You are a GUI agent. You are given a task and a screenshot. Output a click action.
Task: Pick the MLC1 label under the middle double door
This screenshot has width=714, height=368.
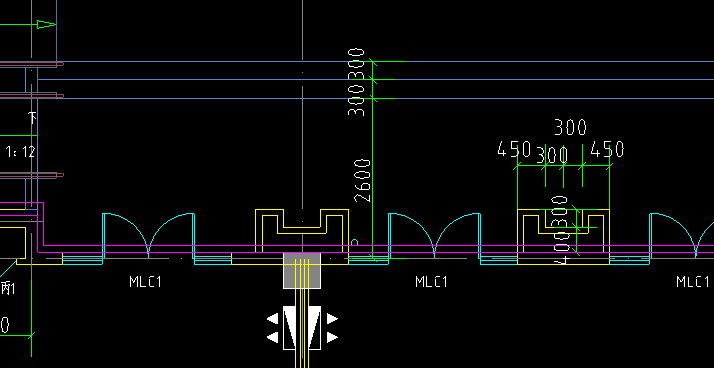[432, 281]
